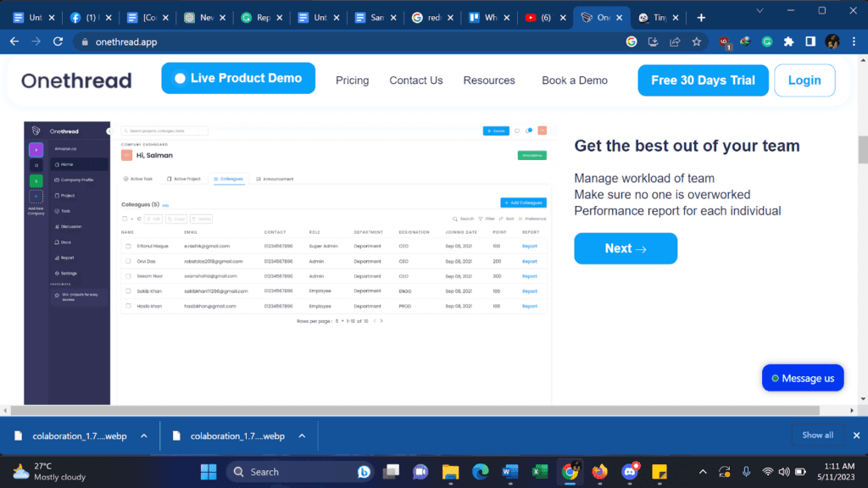Click the Free 30 Days Trial button
Image resolution: width=868 pixels, height=488 pixels.
coord(703,80)
